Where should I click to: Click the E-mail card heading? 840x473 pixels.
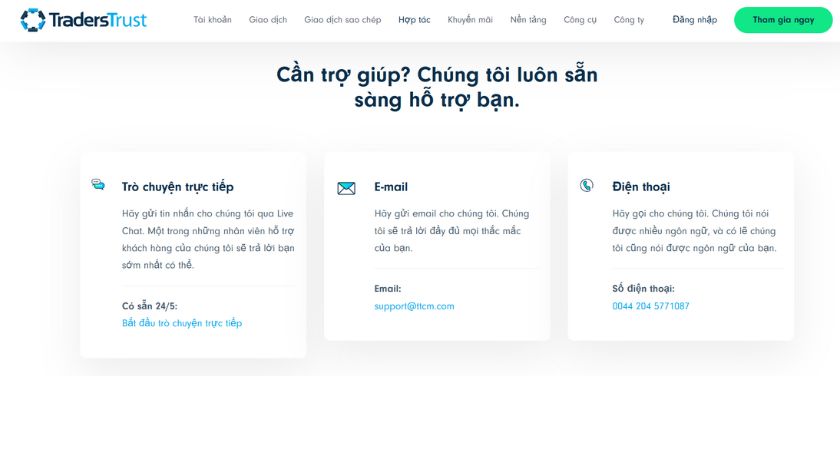pos(391,187)
